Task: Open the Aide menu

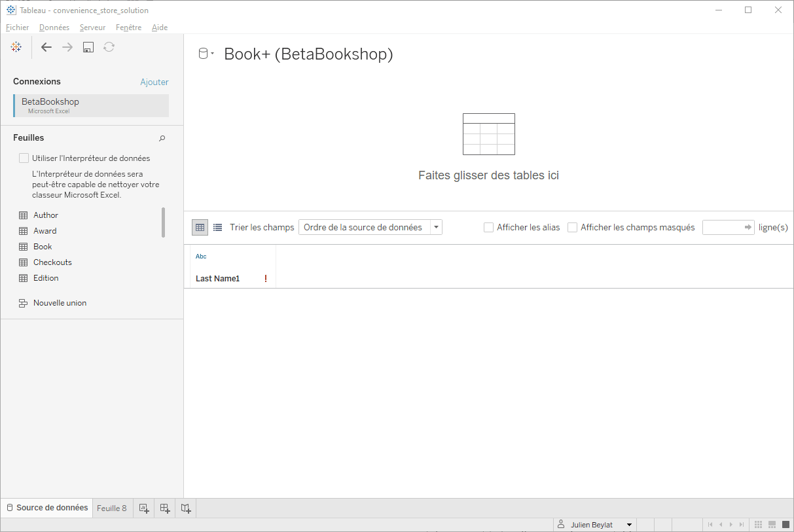Action: click(x=160, y=27)
